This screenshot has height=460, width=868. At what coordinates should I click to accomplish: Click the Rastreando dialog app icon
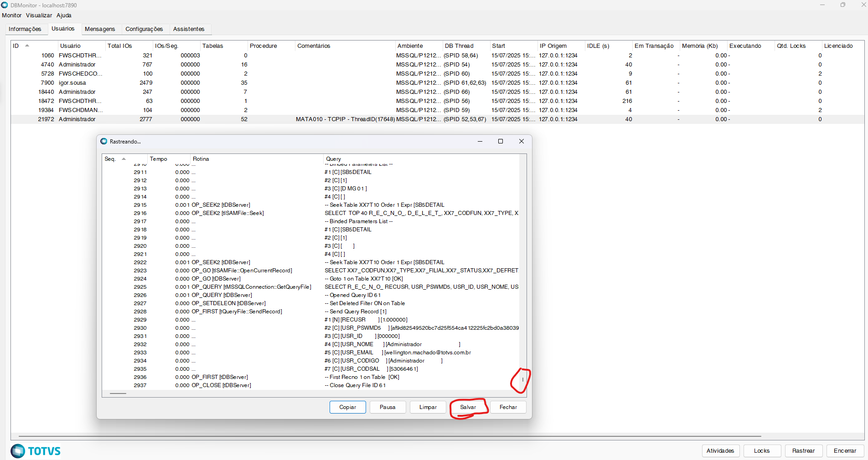click(x=104, y=142)
